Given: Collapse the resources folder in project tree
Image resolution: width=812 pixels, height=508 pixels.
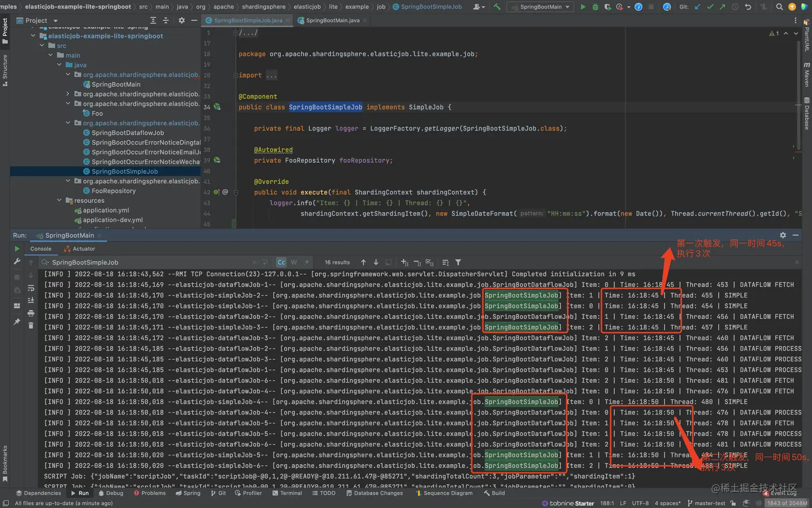Looking at the screenshot, I should [60, 201].
